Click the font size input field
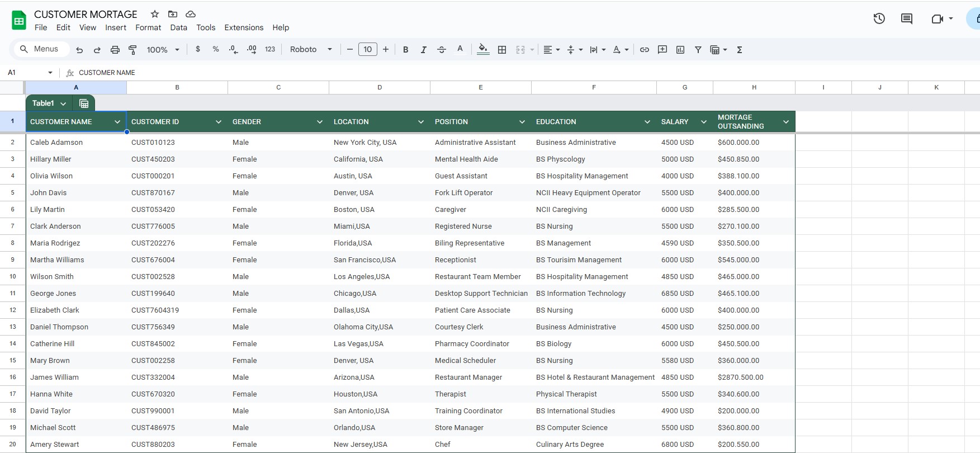 (x=368, y=50)
